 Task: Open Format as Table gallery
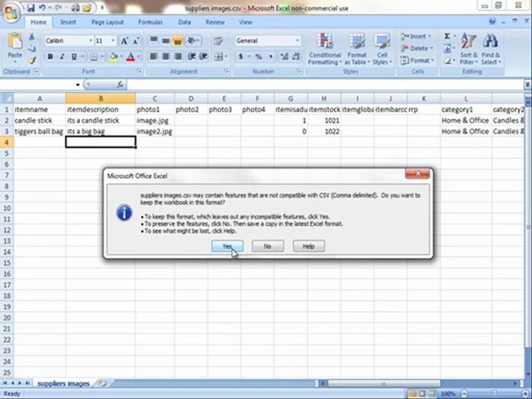tap(357, 49)
